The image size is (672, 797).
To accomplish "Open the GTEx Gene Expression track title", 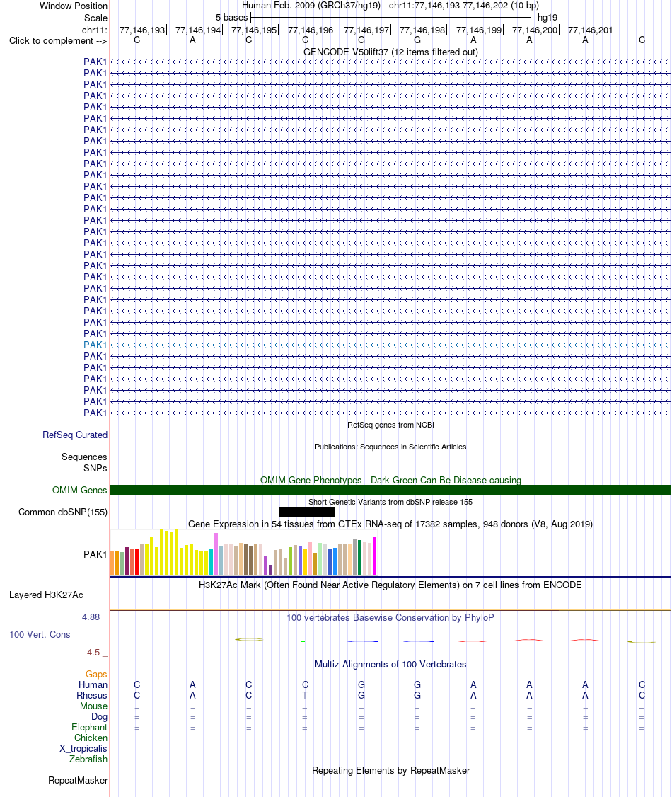I will point(390,524).
